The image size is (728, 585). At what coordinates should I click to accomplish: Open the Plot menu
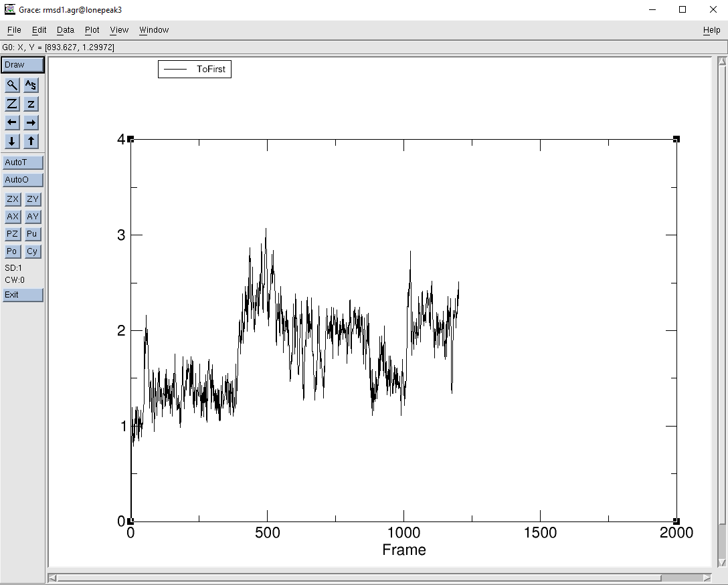point(91,29)
